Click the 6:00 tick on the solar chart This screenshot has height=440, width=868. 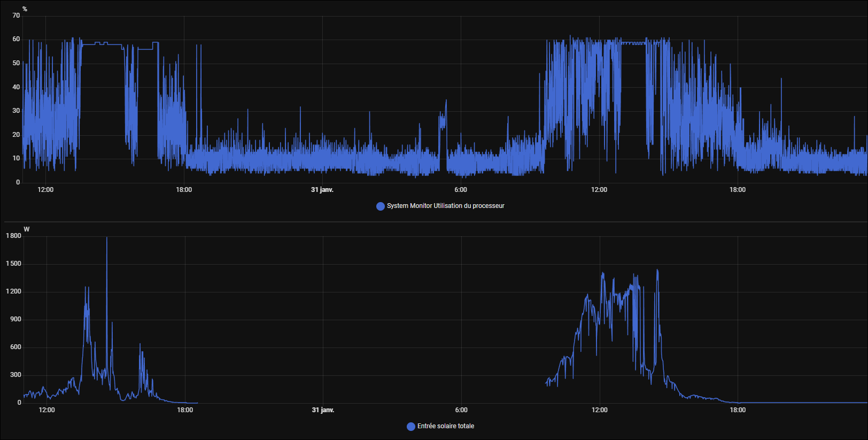click(461, 410)
